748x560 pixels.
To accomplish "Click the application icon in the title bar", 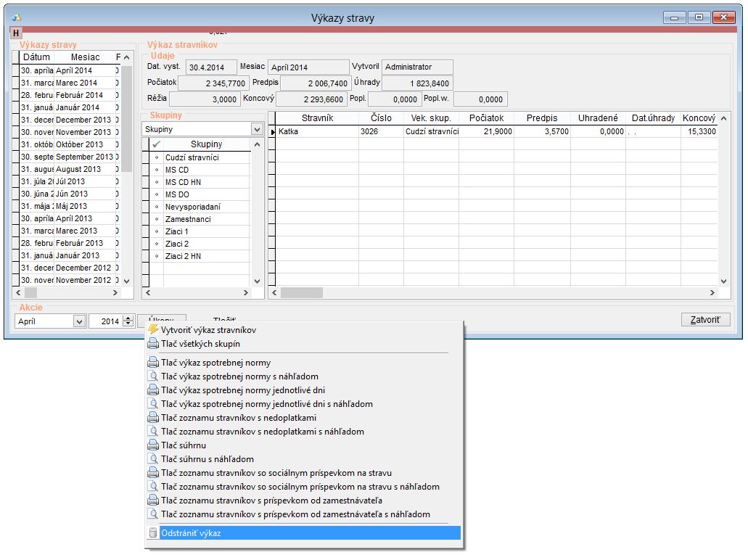I will (x=18, y=17).
